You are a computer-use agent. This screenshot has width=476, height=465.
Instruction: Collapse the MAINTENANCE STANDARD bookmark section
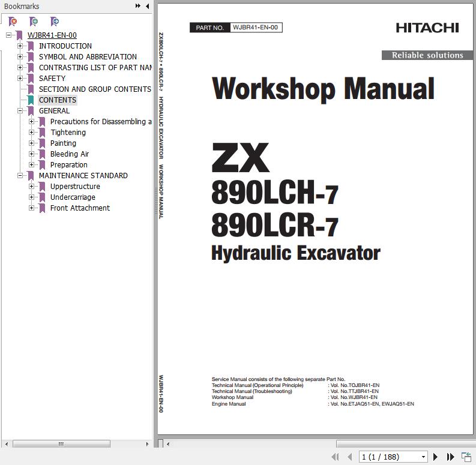point(20,176)
